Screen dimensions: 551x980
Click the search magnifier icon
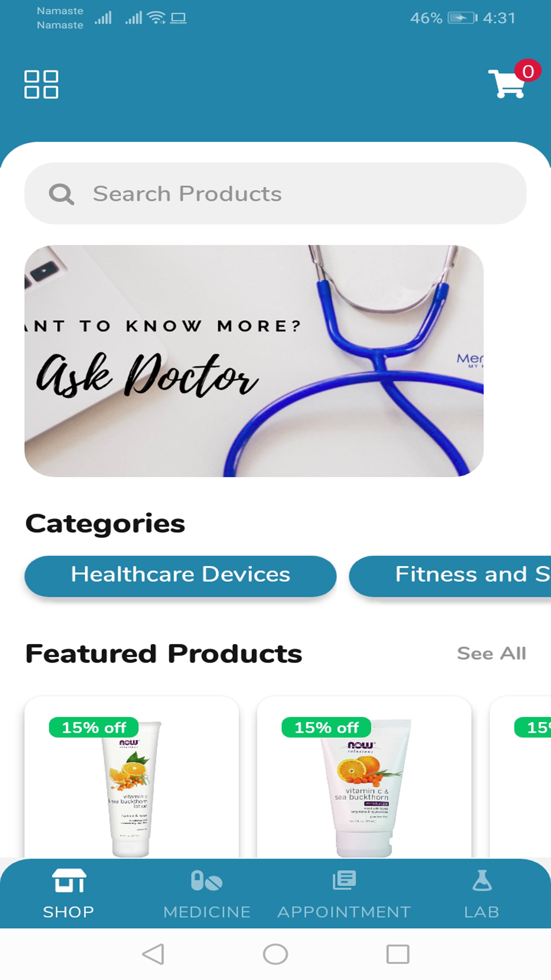click(61, 194)
